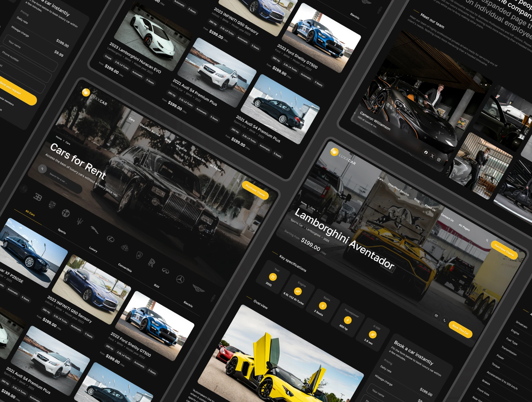Switch to the Convertible category tab
This screenshot has height=402, width=532.
pos(125,268)
